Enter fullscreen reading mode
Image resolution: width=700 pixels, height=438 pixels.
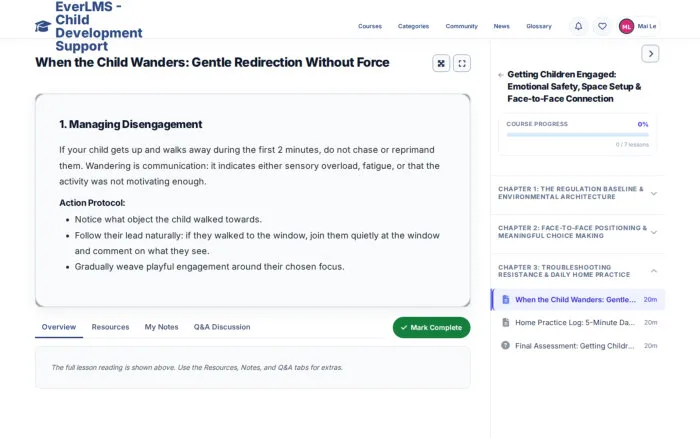pyautogui.click(x=462, y=63)
